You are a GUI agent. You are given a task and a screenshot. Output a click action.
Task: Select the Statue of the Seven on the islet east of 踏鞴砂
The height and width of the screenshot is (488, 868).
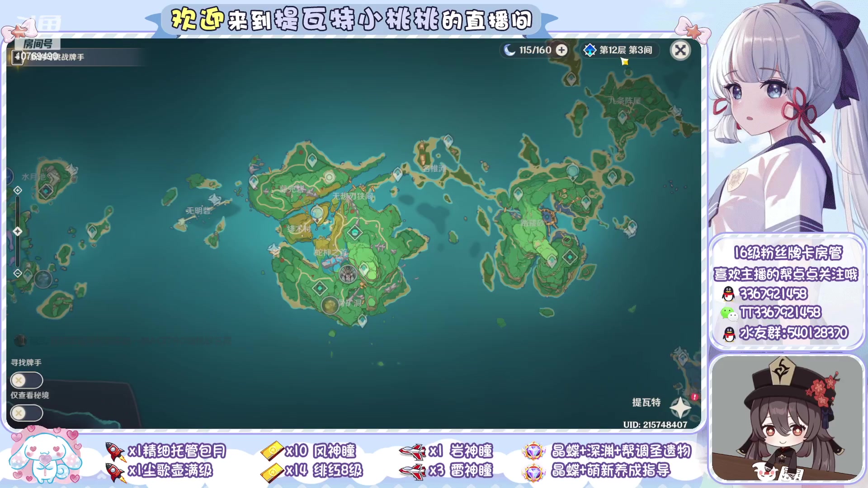631,227
